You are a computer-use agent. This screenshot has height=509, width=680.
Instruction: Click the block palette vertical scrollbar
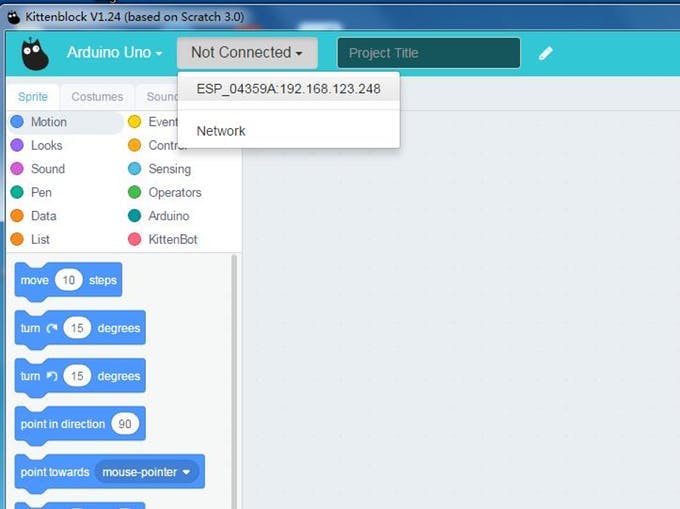click(235, 382)
